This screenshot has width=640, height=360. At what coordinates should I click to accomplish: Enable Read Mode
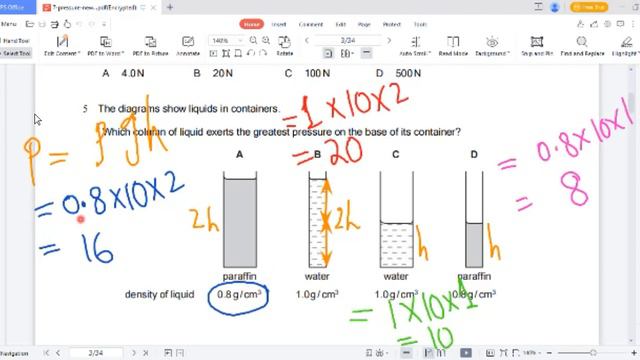(453, 46)
